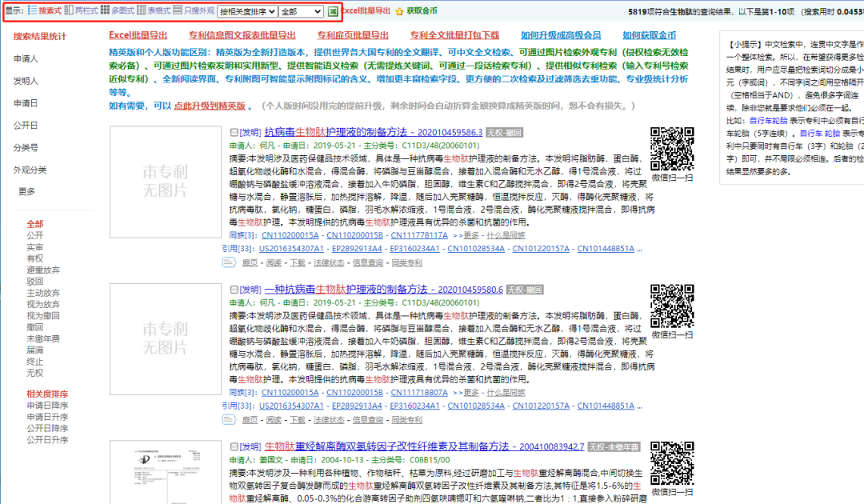Open 外观分类 statistics in sidebar

pos(30,170)
